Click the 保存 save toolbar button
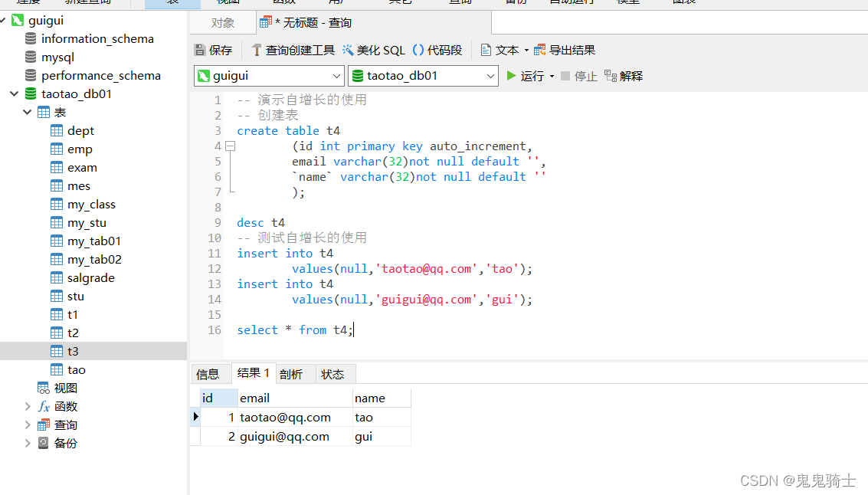The image size is (868, 495). (x=213, y=51)
